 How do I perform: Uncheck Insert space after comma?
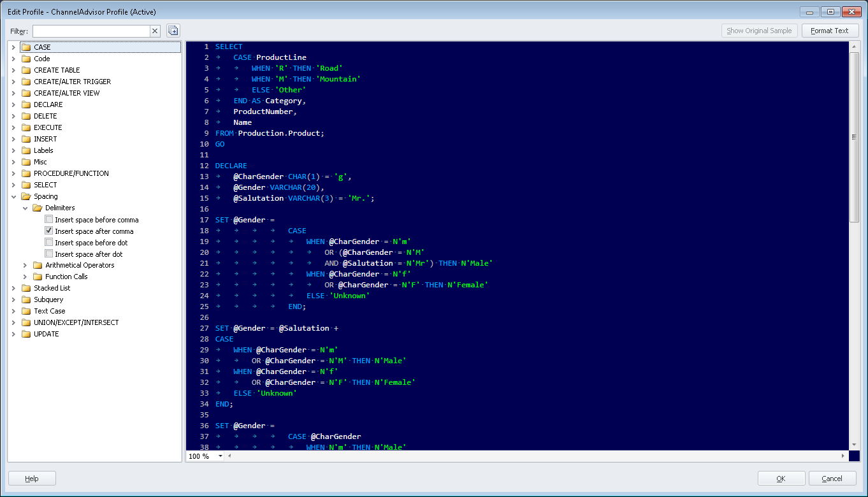[48, 230]
